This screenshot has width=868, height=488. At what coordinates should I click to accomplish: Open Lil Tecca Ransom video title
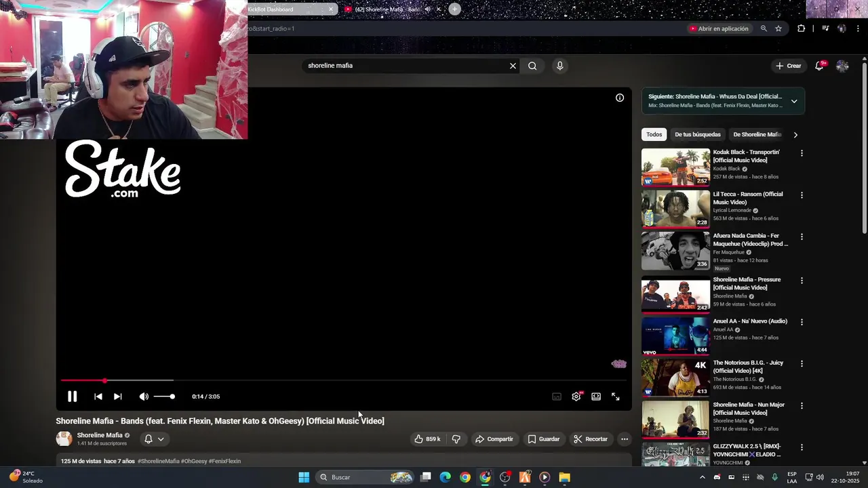(x=748, y=198)
